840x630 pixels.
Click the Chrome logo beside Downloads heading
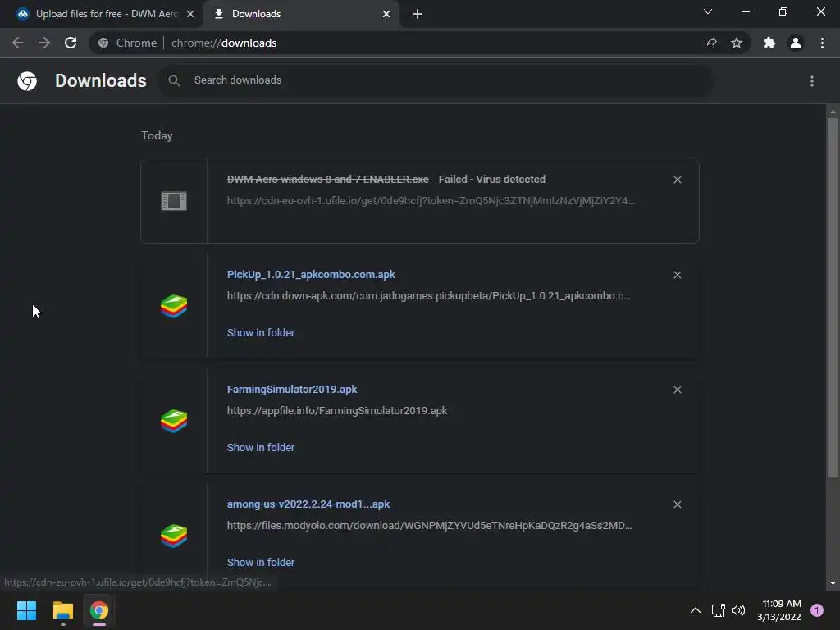[x=27, y=81]
